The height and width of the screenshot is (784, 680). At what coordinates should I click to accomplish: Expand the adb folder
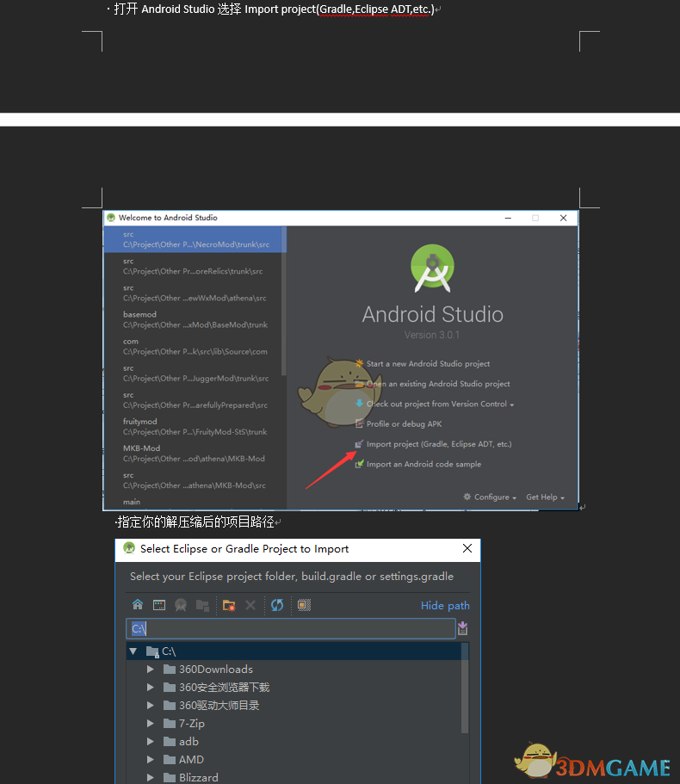click(150, 741)
